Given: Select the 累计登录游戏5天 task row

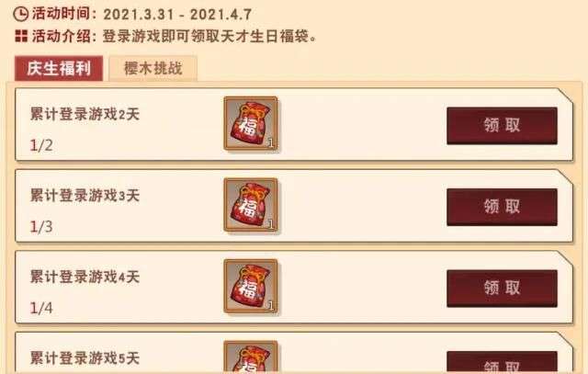Looking at the screenshot, I should (294, 353).
